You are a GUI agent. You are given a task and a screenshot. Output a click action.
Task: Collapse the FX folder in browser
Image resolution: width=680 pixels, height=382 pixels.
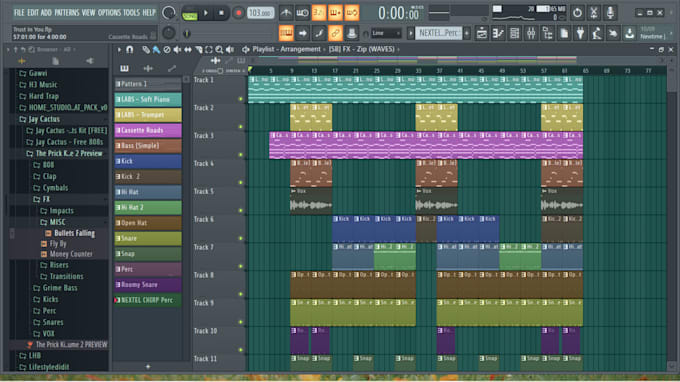42,199
